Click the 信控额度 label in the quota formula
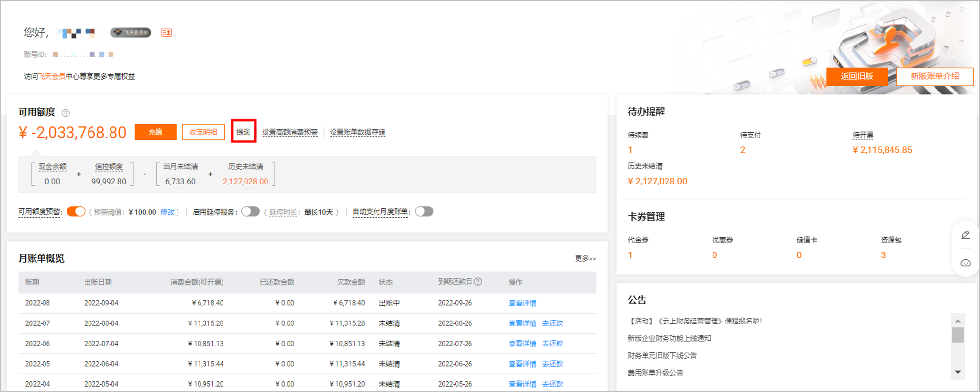 pos(109,167)
